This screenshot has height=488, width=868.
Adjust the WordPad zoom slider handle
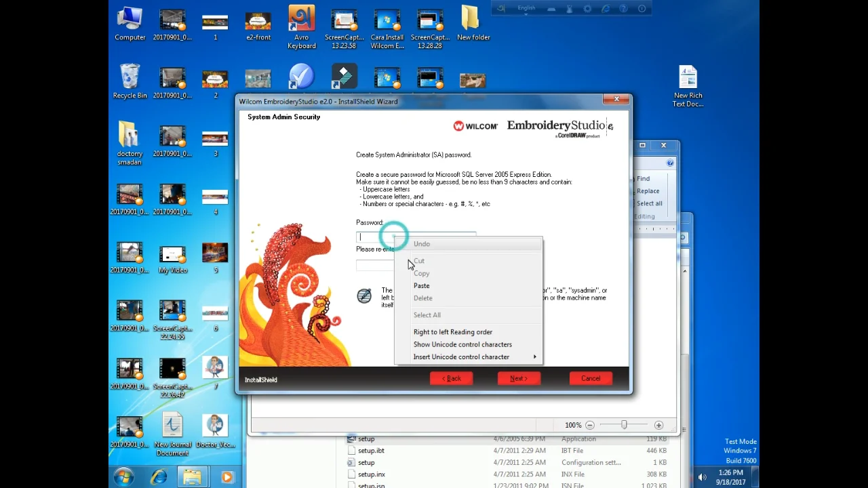pyautogui.click(x=624, y=425)
